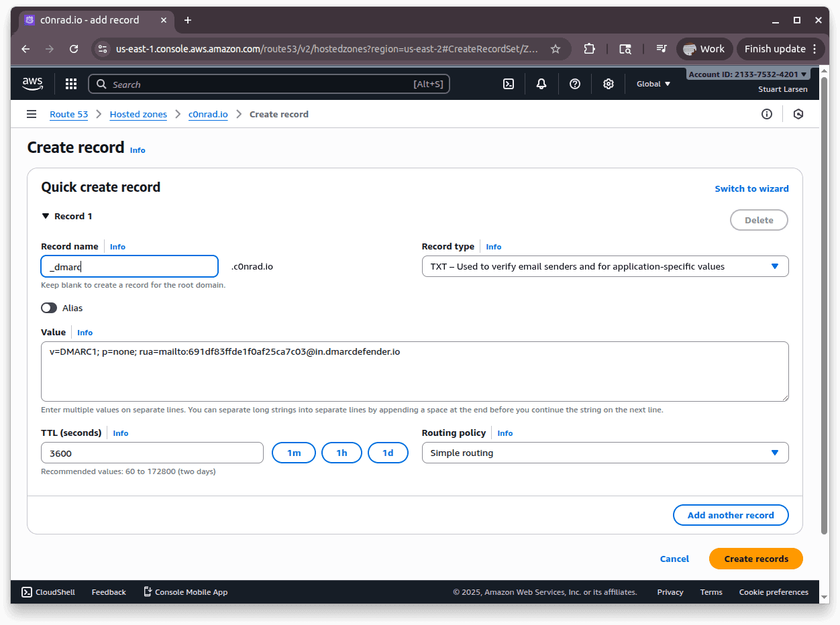Open the help menu icon
This screenshot has height=625, width=840.
click(x=574, y=83)
